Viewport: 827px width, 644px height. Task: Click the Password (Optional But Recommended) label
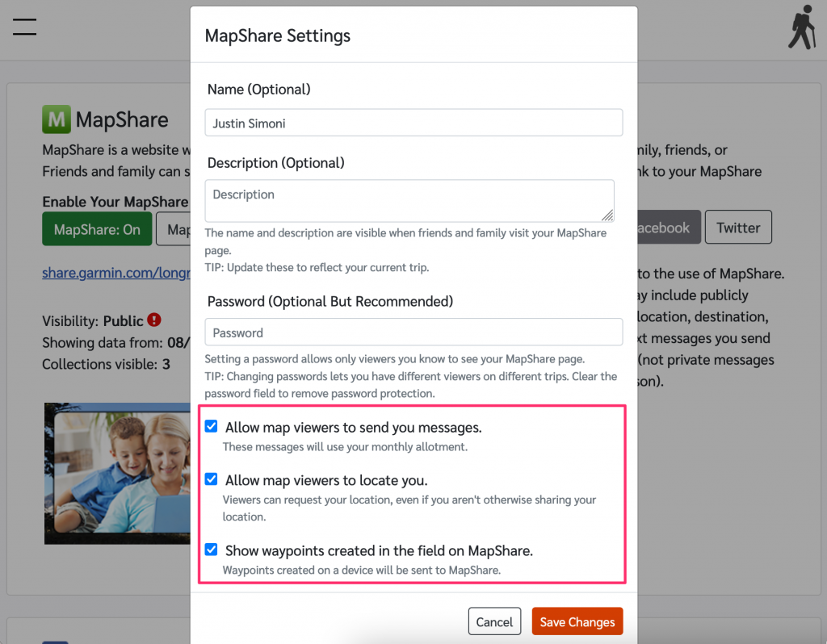330,301
